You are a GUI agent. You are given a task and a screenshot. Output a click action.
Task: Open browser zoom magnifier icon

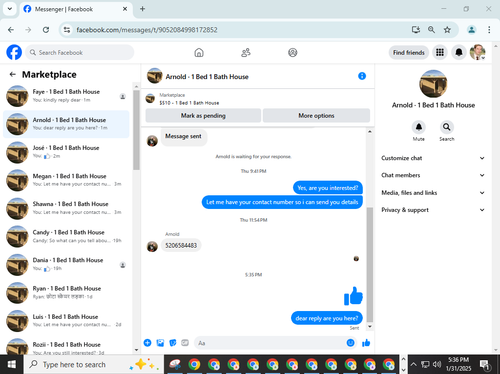431,30
